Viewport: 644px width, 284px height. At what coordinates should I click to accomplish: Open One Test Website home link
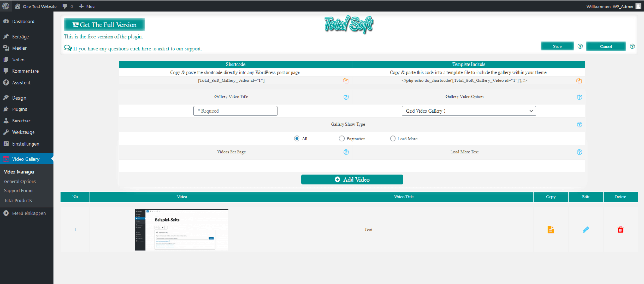36,7
